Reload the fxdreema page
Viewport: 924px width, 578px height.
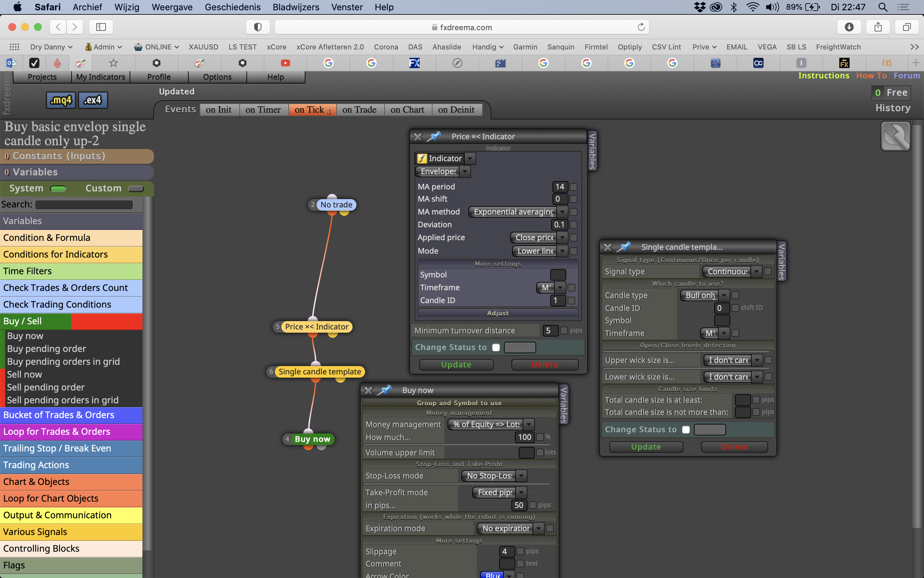click(x=641, y=27)
